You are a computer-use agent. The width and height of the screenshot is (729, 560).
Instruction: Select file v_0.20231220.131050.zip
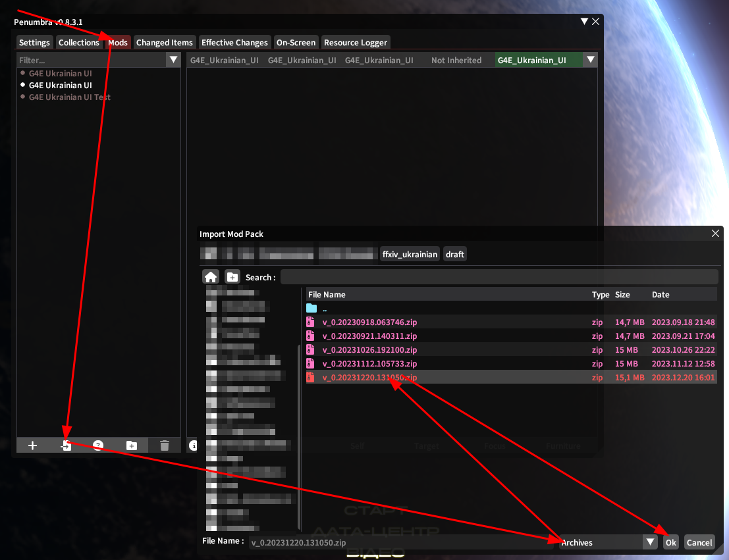tap(511, 377)
